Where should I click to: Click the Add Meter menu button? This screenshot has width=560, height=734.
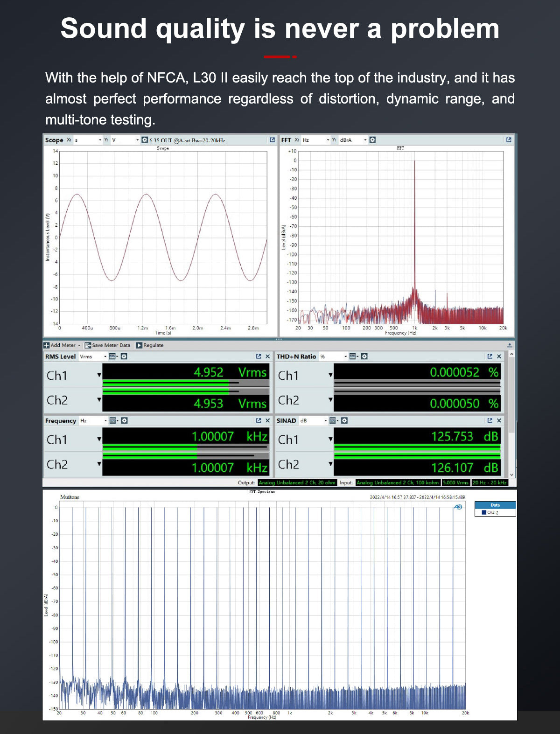pos(62,345)
